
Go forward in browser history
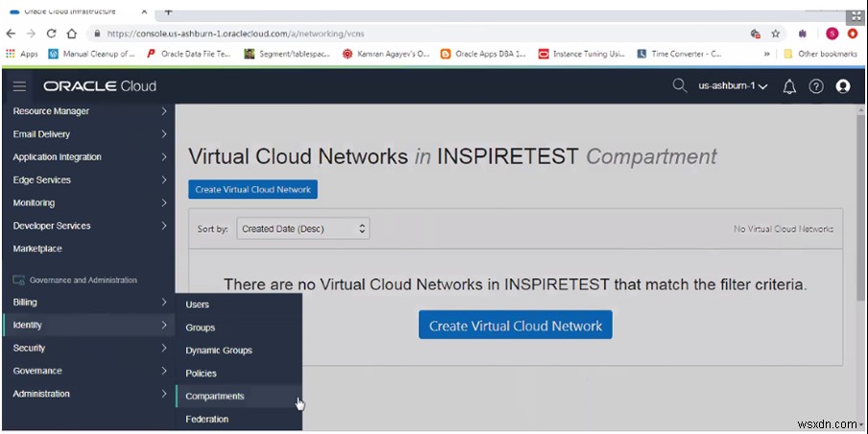coord(31,34)
